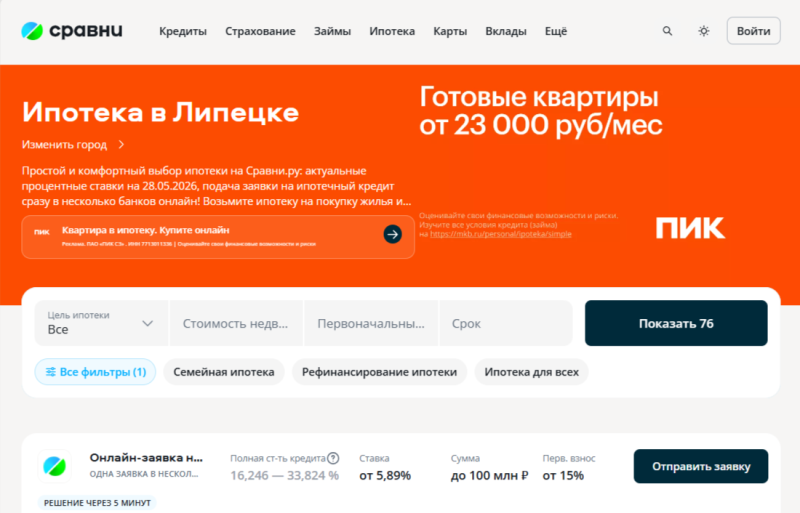The image size is (800, 513).
Task: Click the 16,246 — 33,824 % value
Action: point(284,476)
